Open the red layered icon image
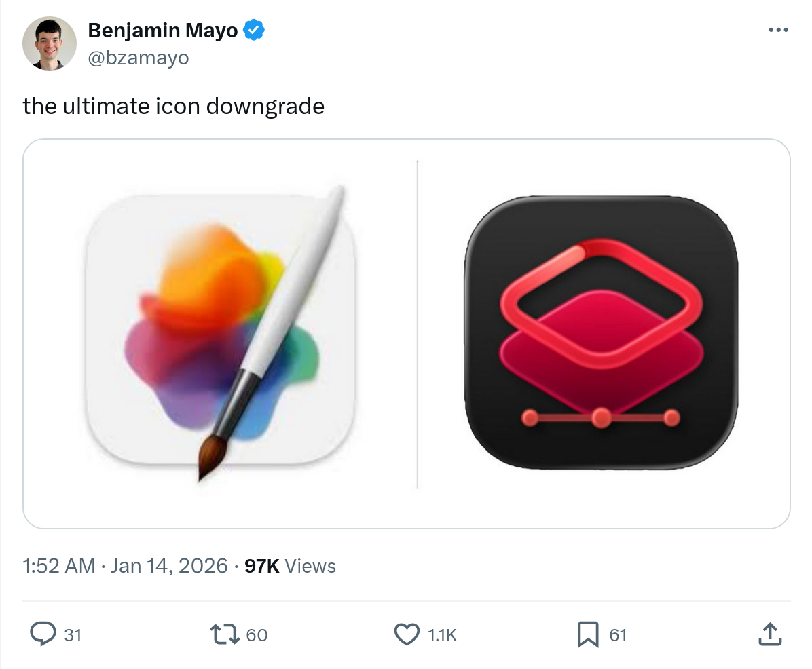The height and width of the screenshot is (669, 812). coord(601,332)
